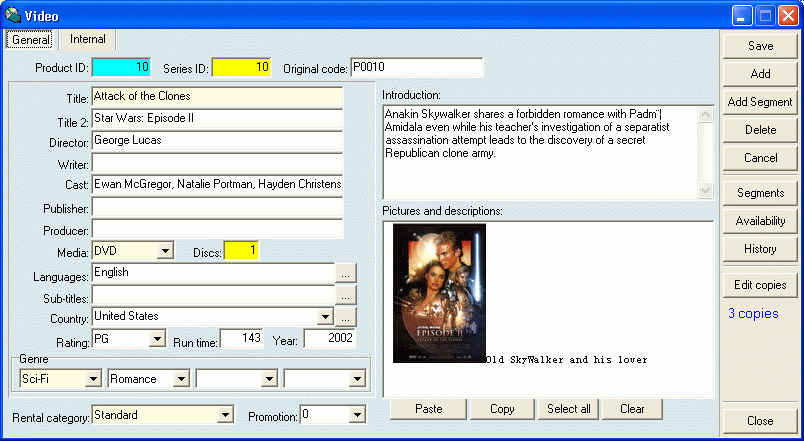
Task: Click the Country browse (...) button
Action: pyautogui.click(x=346, y=317)
